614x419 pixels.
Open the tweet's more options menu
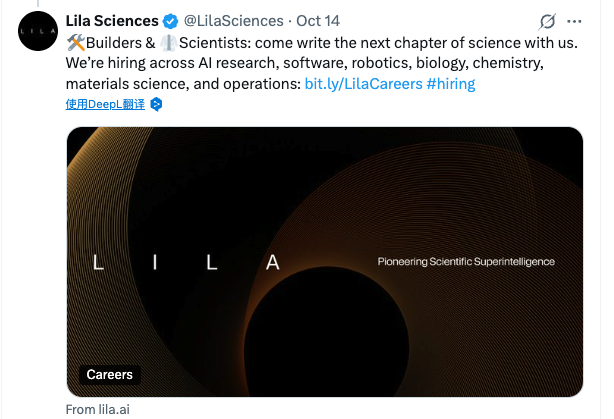pyautogui.click(x=575, y=21)
